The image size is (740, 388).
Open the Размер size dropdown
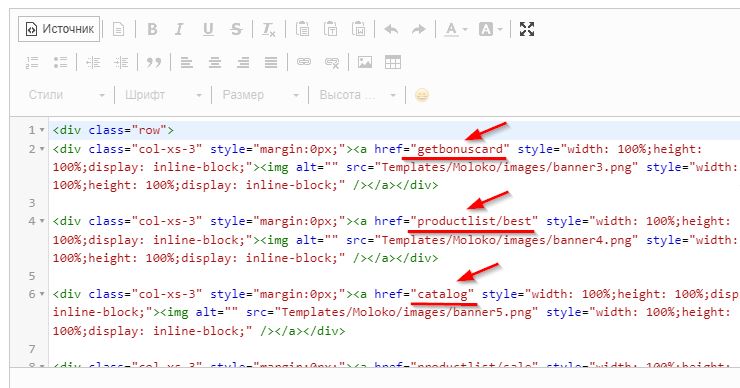click(261, 95)
